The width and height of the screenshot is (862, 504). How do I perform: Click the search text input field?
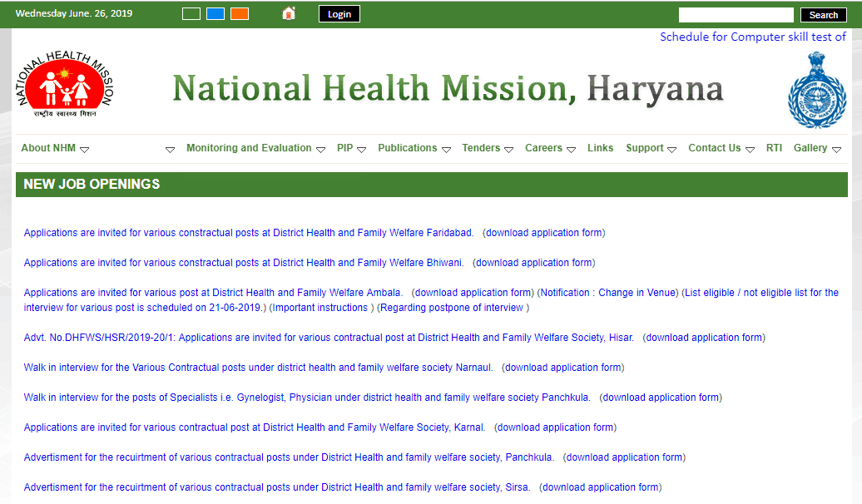[x=736, y=15]
